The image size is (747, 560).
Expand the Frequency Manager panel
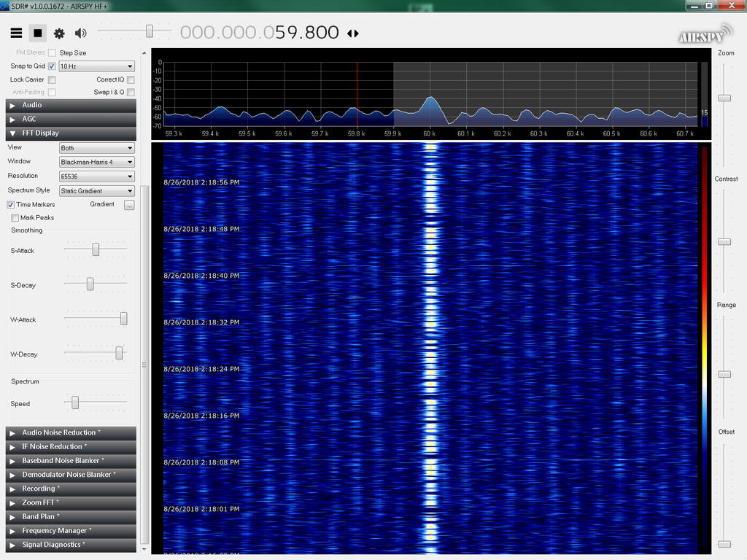click(x=71, y=531)
